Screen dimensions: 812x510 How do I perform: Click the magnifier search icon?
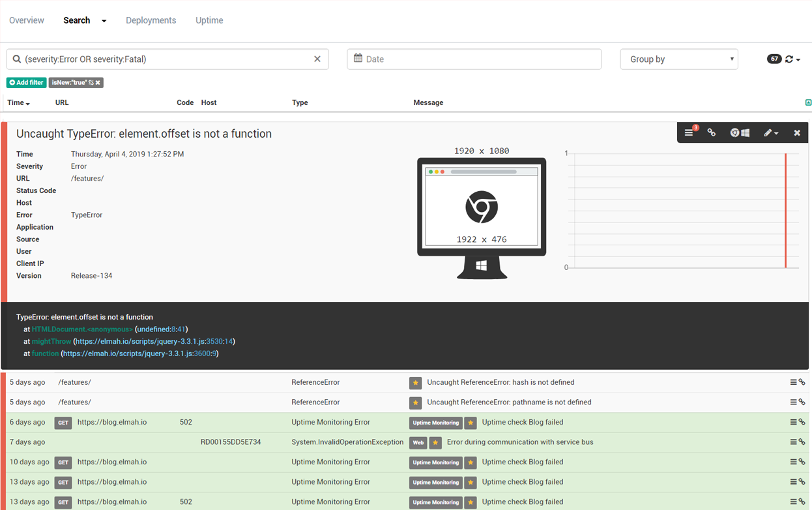point(17,59)
